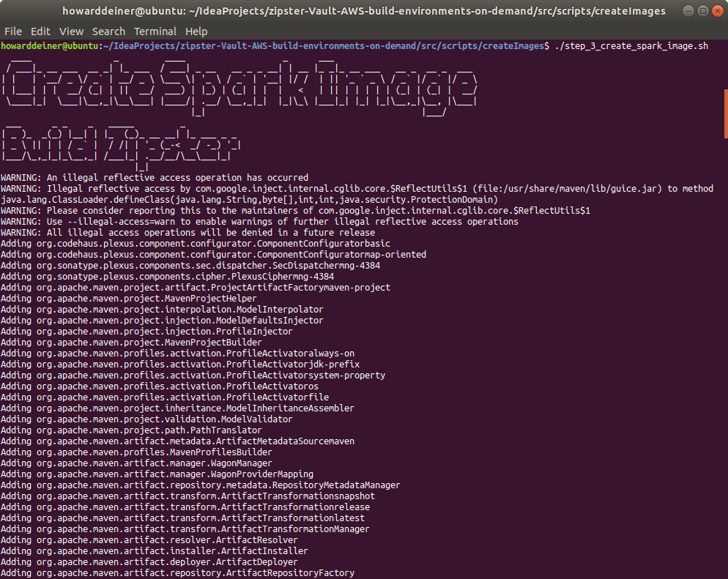Click the ComponentConfiguratorbasic line
The width and height of the screenshot is (728, 579).
(x=196, y=244)
